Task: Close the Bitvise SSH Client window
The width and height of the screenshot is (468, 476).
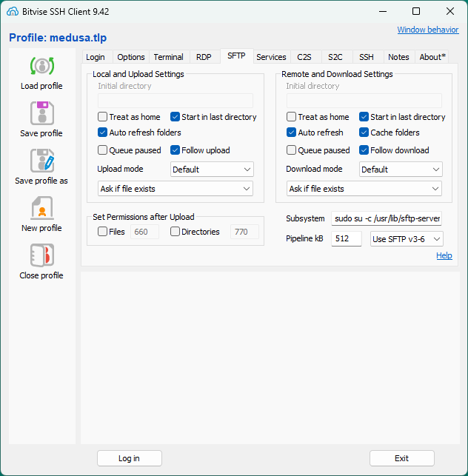Action: [450, 12]
